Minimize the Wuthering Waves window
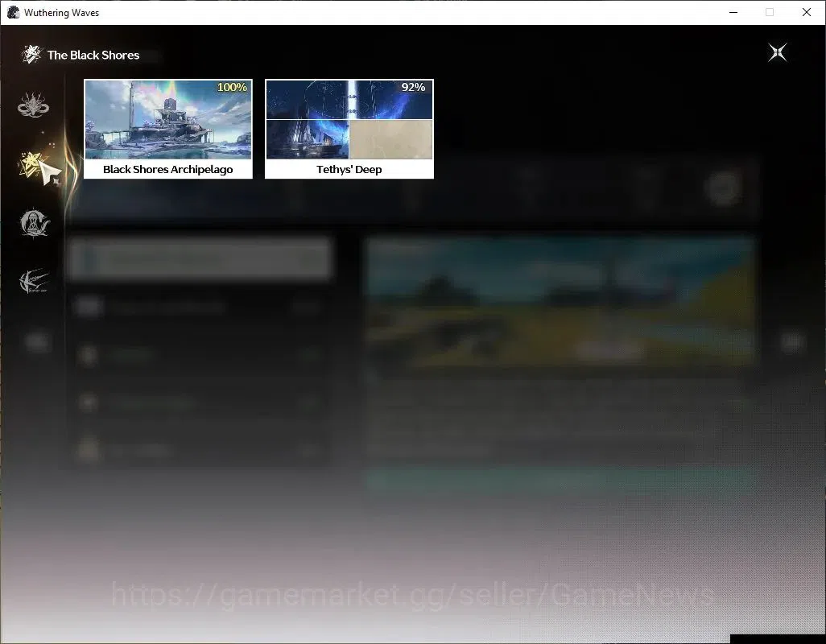826x644 pixels. pos(733,12)
